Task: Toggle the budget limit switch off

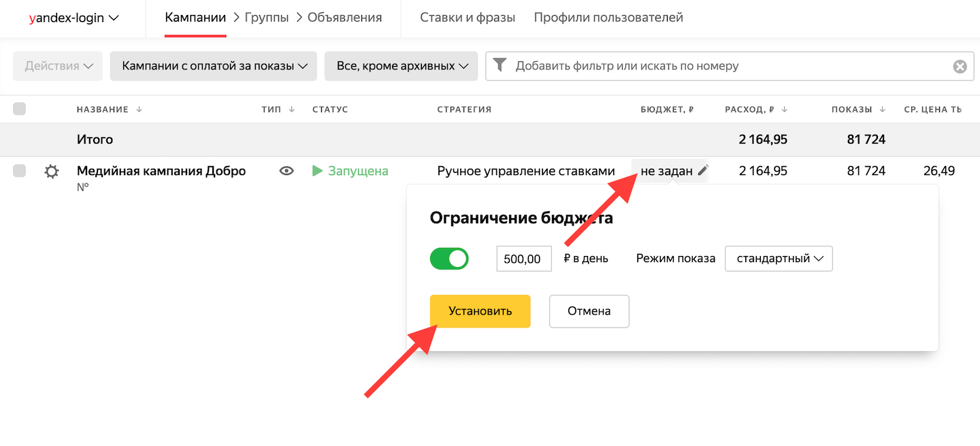Action: (x=449, y=259)
